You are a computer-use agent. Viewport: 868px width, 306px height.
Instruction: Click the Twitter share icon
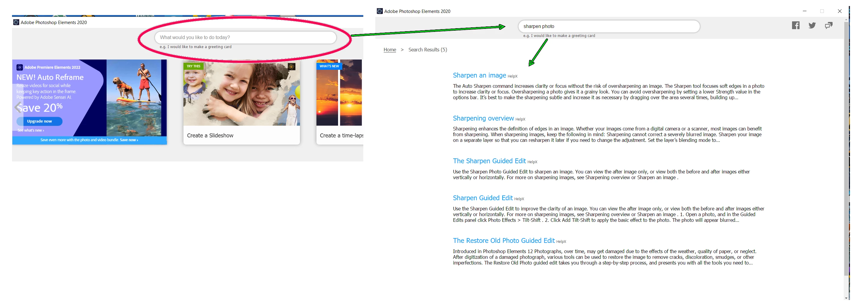point(812,25)
